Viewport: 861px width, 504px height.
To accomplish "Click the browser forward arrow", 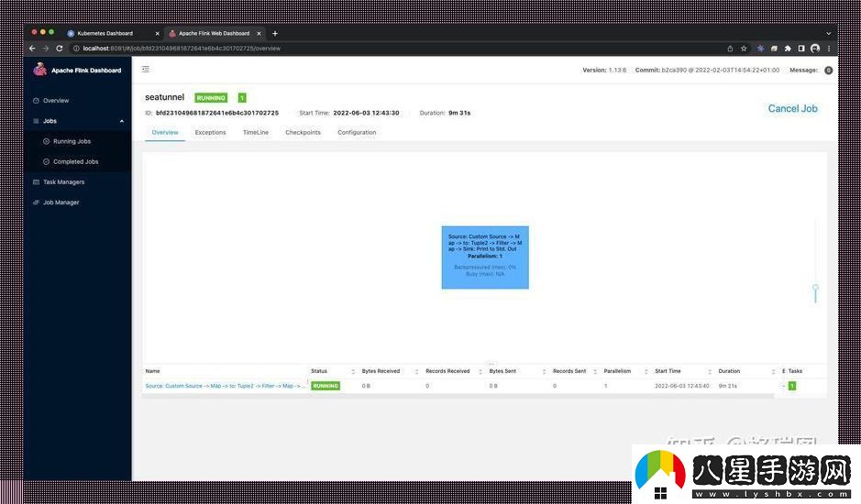I will pyautogui.click(x=46, y=49).
